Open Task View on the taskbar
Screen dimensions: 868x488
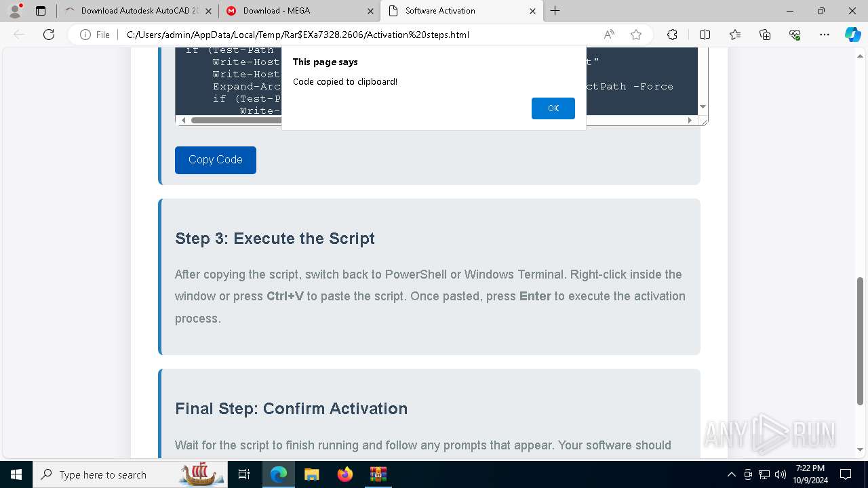[x=244, y=474]
